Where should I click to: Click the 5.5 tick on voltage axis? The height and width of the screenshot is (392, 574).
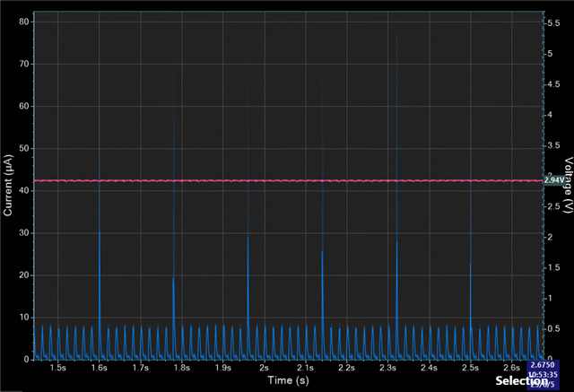pos(553,23)
